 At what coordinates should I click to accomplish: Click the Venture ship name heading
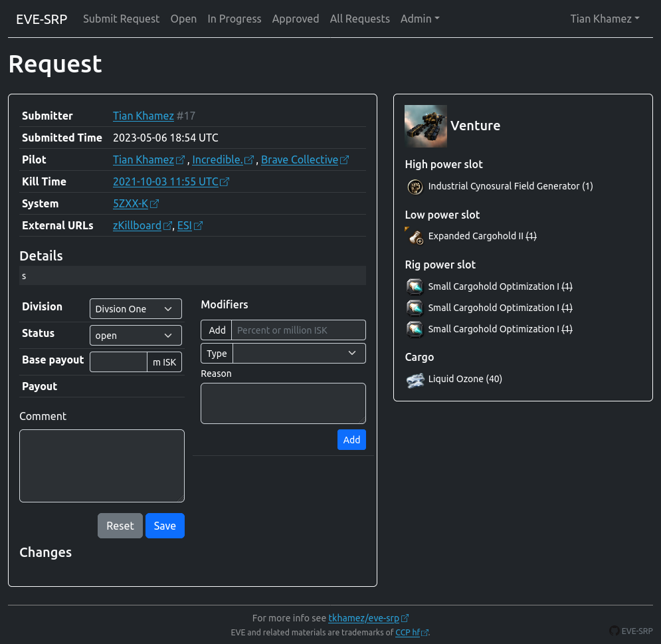475,126
